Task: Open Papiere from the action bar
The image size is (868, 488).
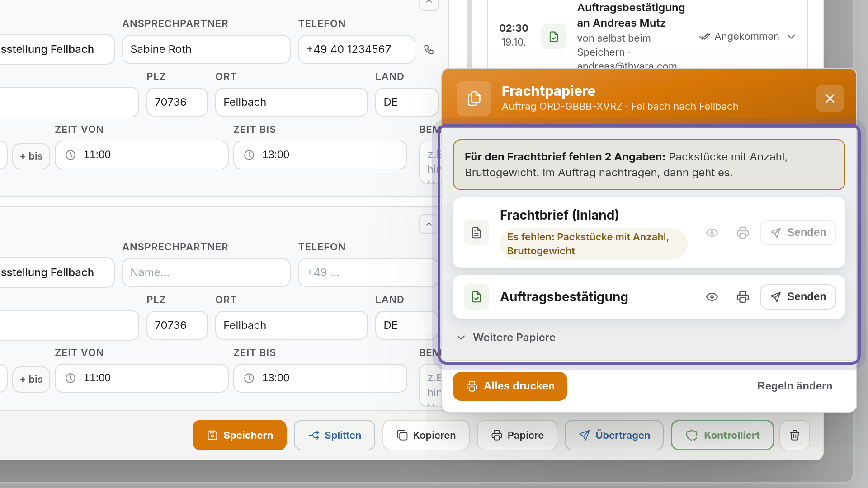Action: point(517,435)
